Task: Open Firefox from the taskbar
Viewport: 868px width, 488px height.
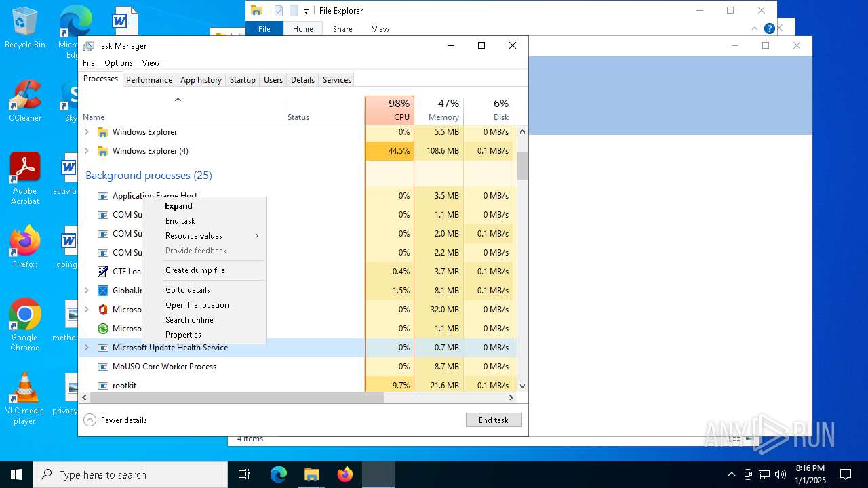Action: click(345, 474)
